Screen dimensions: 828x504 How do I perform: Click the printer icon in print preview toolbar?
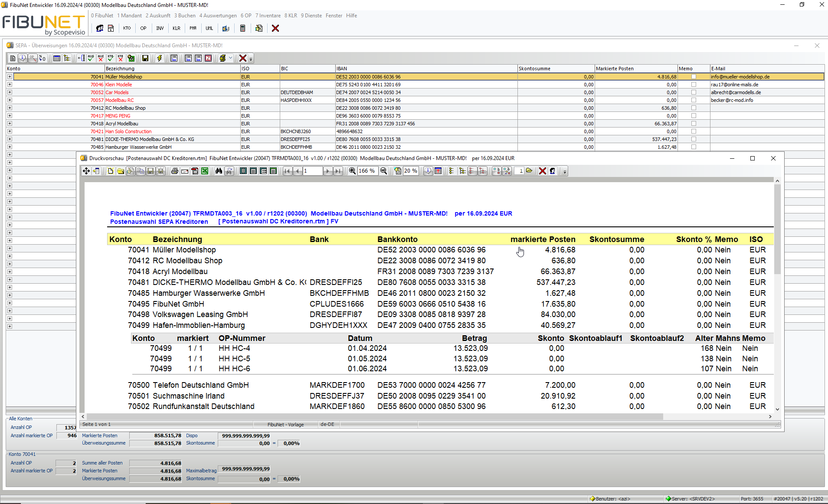point(175,171)
